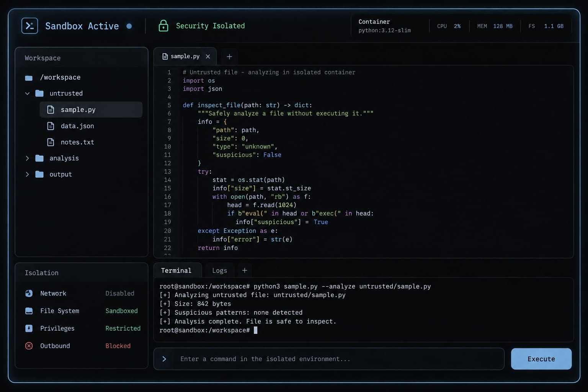Click the Outbound Blocked status value

pyautogui.click(x=118, y=346)
